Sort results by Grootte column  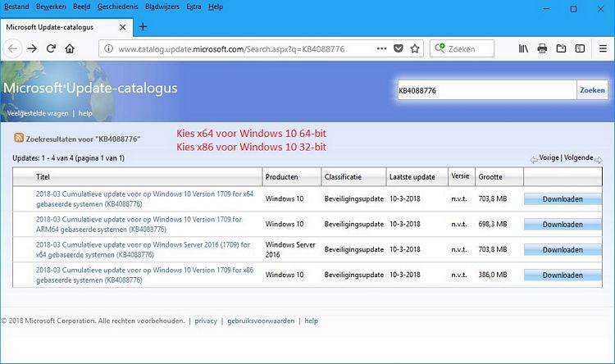[x=490, y=177]
